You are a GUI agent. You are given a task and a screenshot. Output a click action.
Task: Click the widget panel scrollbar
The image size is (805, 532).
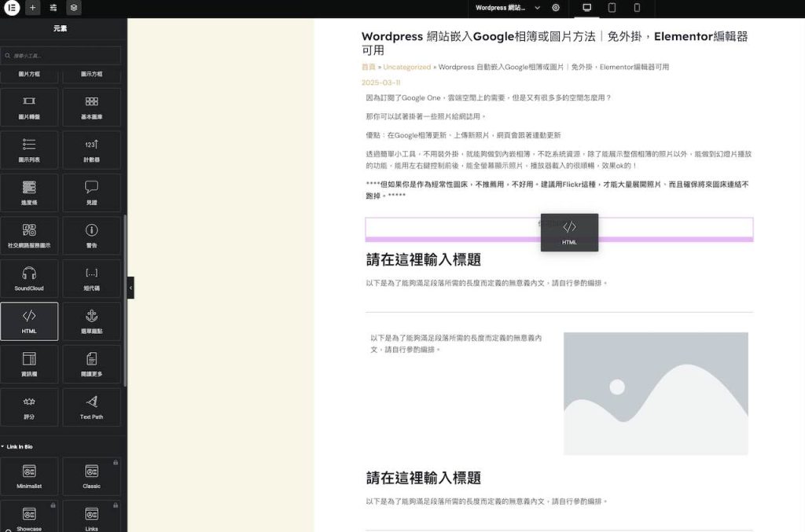pos(125,301)
